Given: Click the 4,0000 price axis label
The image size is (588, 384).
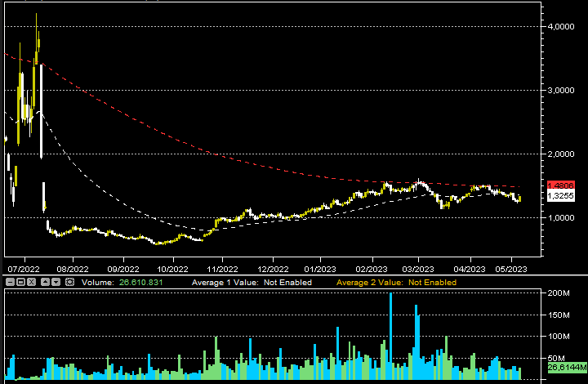Looking at the screenshot, I should tap(561, 27).
